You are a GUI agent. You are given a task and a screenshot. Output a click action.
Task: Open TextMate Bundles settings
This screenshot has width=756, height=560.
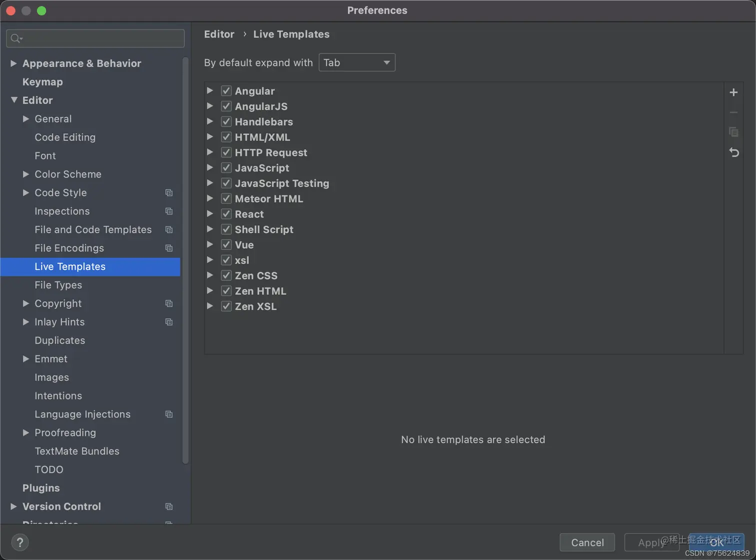(77, 451)
